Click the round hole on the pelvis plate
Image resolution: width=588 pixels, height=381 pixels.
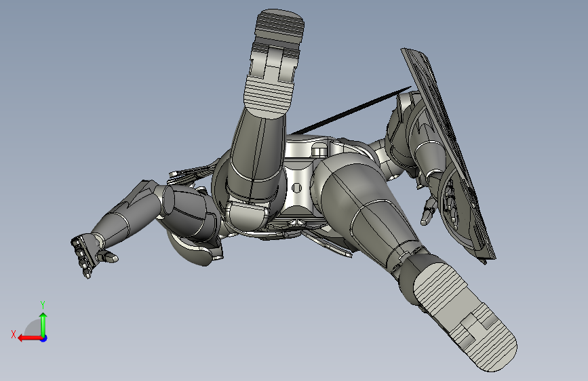point(296,188)
